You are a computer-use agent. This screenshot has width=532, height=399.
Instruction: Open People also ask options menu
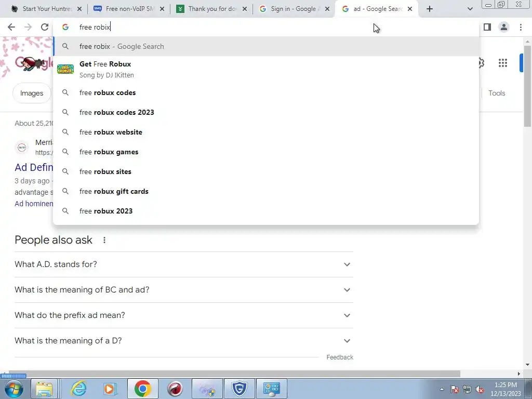[104, 240]
